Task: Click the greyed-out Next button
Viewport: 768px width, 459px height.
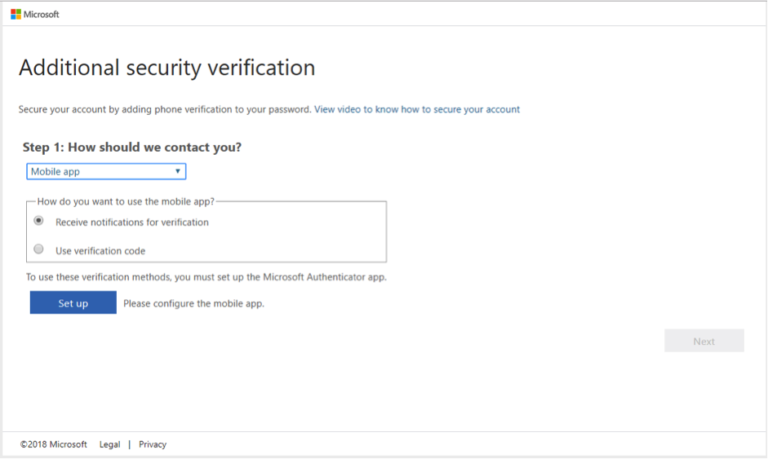Action: (x=704, y=341)
